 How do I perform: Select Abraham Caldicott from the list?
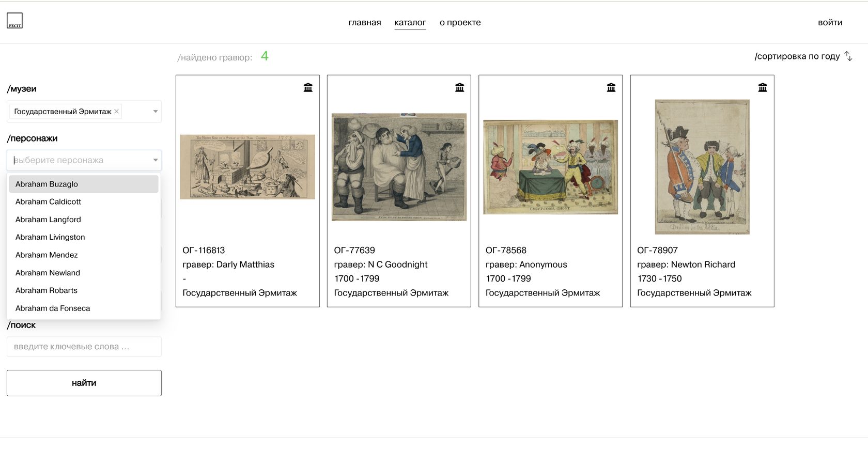click(84, 201)
